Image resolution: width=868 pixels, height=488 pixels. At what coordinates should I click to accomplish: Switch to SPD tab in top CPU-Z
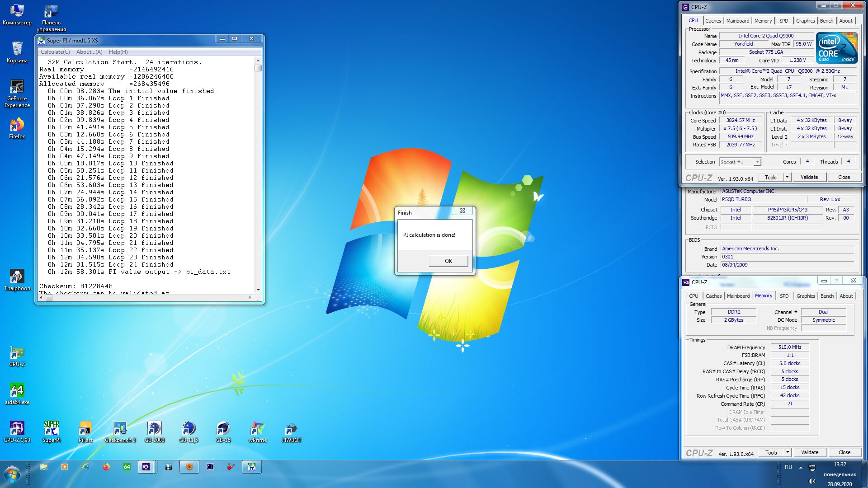point(783,21)
